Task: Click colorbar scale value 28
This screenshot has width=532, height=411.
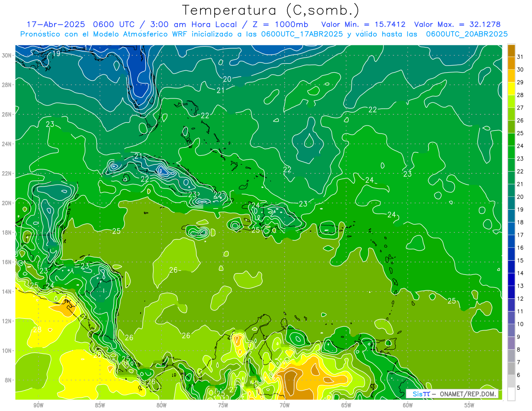Action: pyautogui.click(x=520, y=95)
